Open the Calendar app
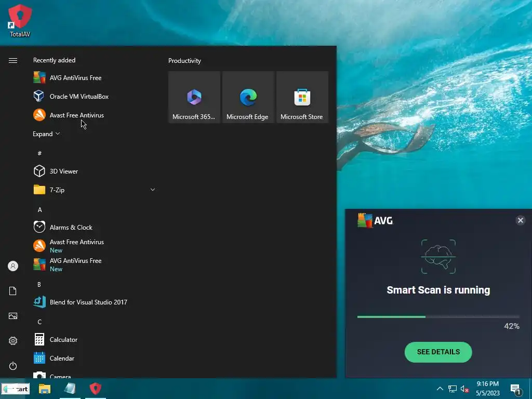Image resolution: width=532 pixels, height=399 pixels. [x=95, y=358]
